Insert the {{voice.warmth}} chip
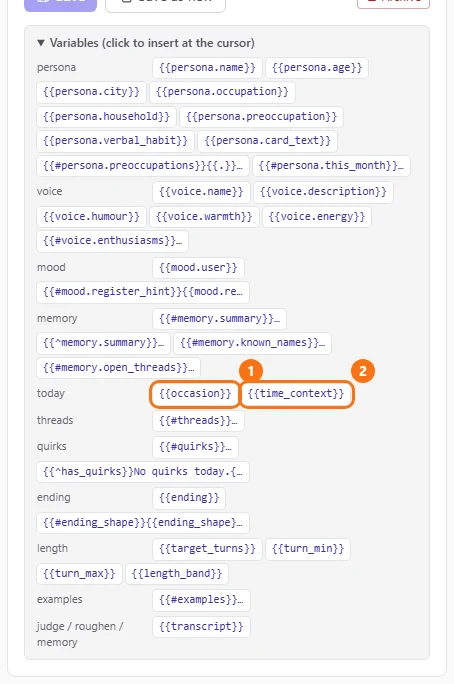 tap(204, 217)
